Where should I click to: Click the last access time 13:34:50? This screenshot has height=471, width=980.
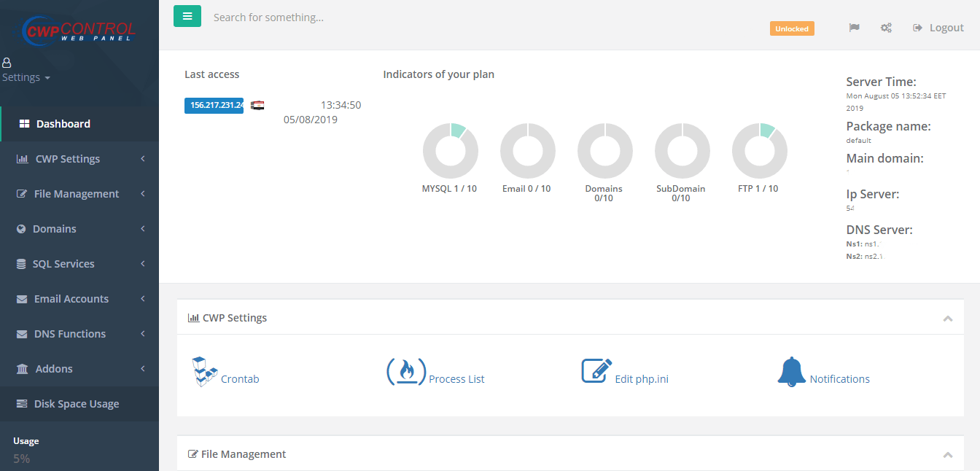[x=341, y=105]
